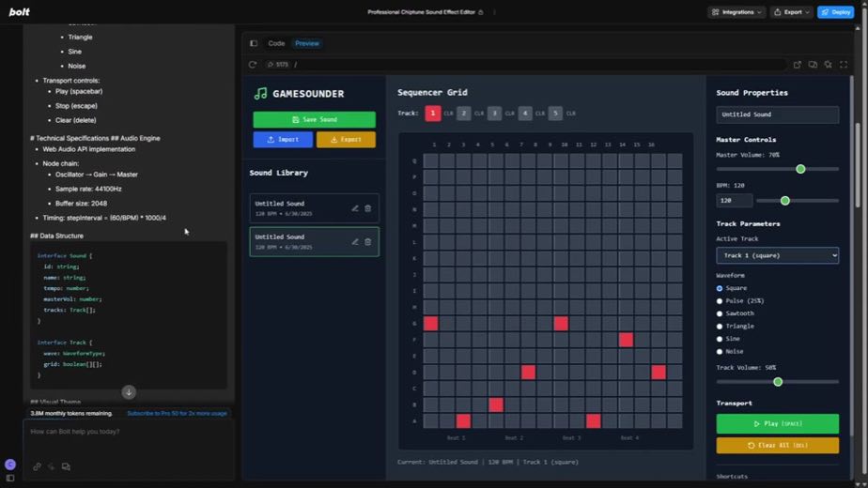Select Sine waveform radio
Image resolution: width=868 pixels, height=488 pixels.
[x=720, y=339]
